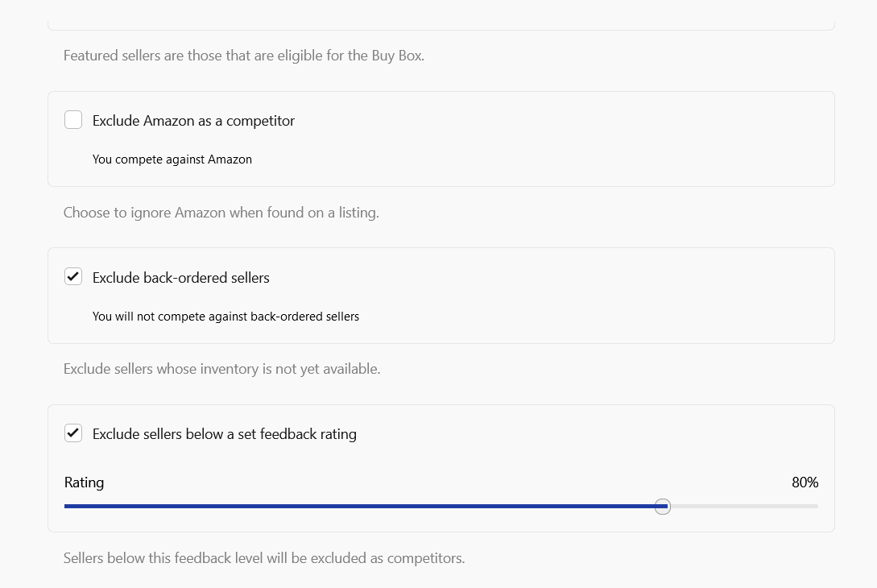The image size is (877, 588).
Task: Click the "inventory is not yet available" description
Action: [x=221, y=369]
